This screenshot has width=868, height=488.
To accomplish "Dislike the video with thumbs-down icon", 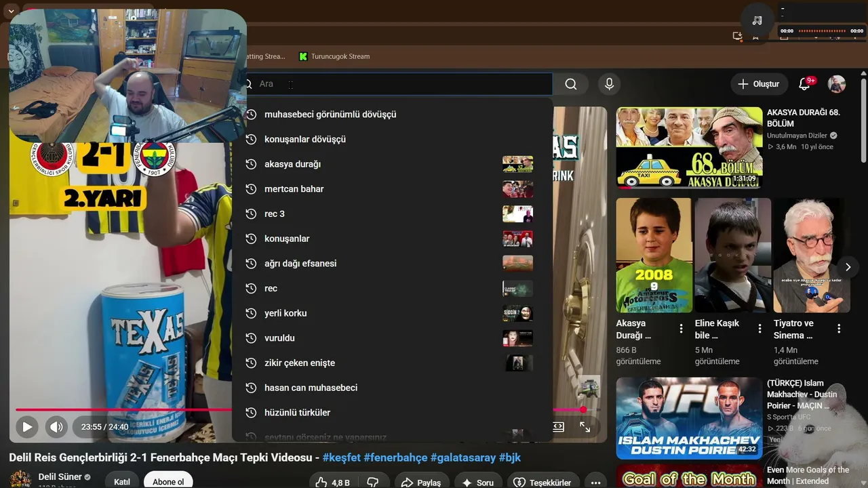I will [x=372, y=483].
